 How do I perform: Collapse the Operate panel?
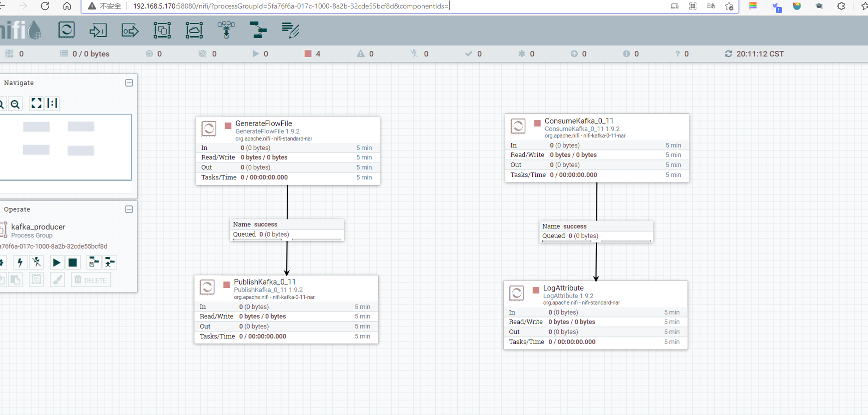tap(129, 209)
